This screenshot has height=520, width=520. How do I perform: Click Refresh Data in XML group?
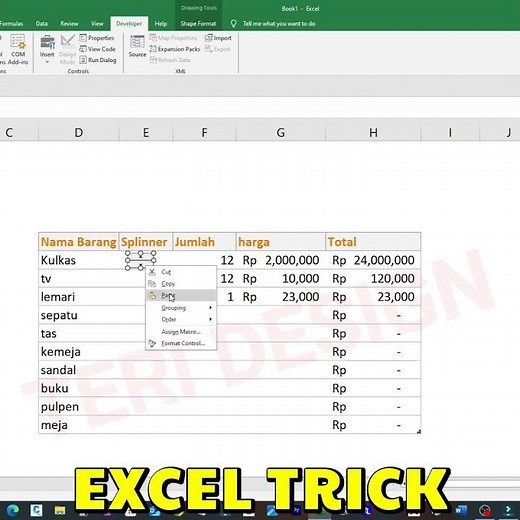pyautogui.click(x=170, y=60)
